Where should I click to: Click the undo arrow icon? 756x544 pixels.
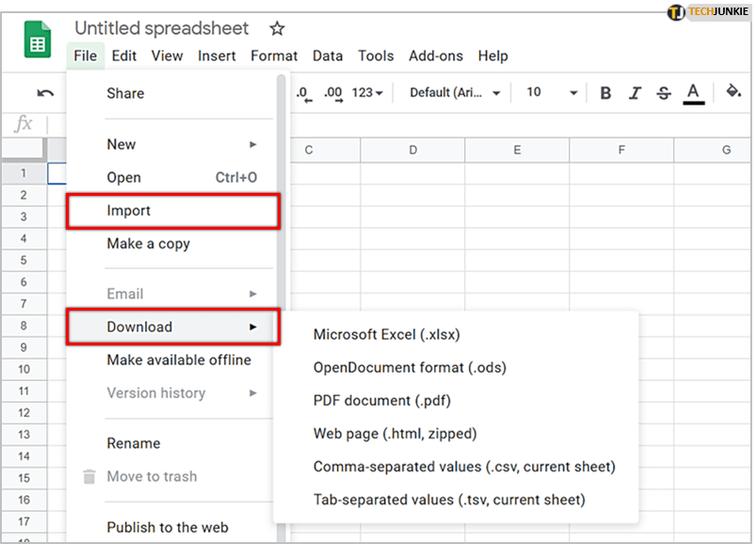(x=45, y=92)
